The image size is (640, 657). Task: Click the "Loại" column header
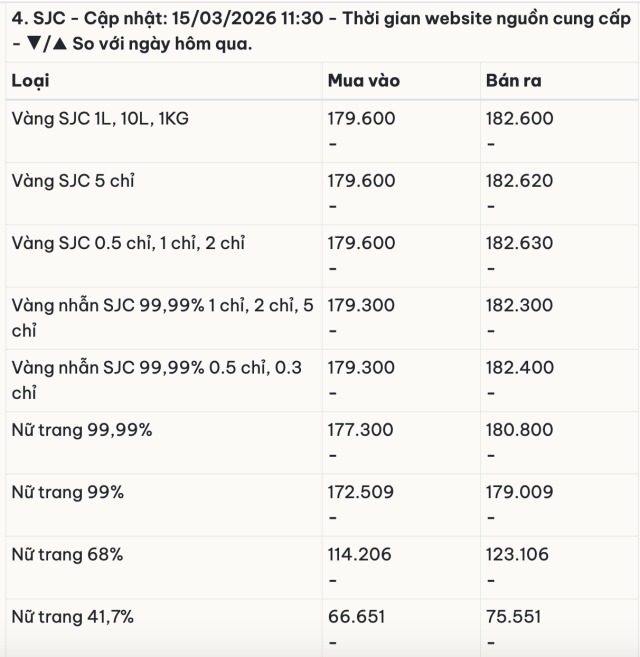pos(30,80)
